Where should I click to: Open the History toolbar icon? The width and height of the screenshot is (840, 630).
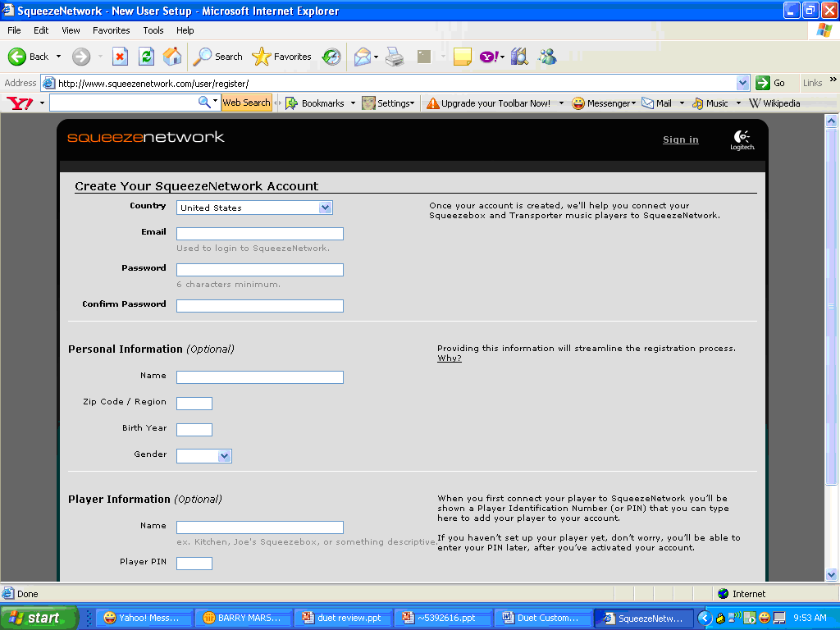[x=331, y=57]
